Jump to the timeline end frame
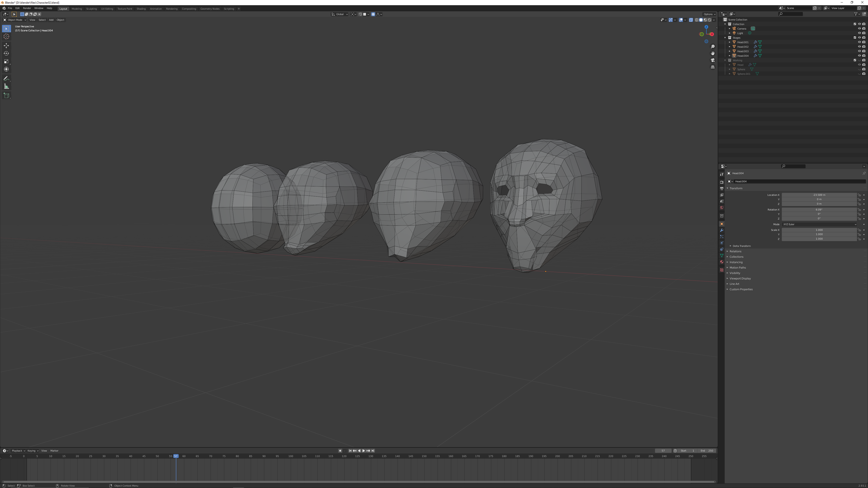This screenshot has width=868, height=488. (373, 451)
